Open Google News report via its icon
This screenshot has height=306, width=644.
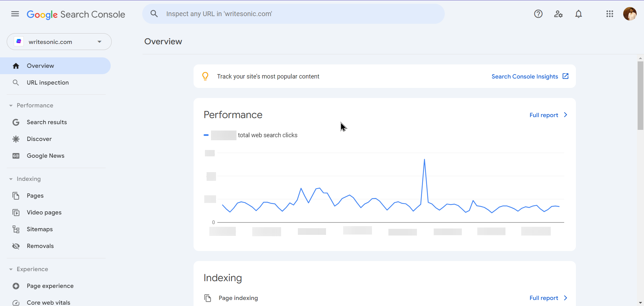pos(16,156)
